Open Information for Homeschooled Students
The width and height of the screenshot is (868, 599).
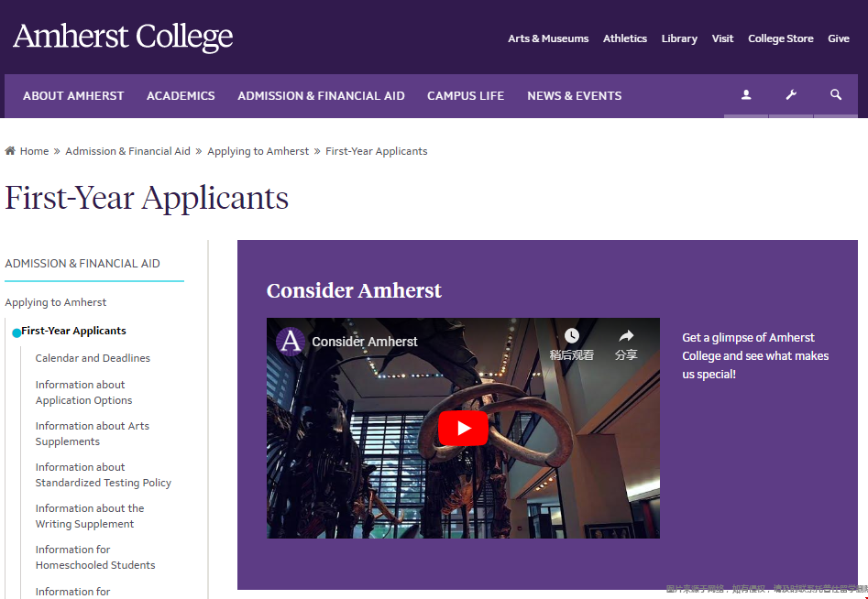click(95, 557)
